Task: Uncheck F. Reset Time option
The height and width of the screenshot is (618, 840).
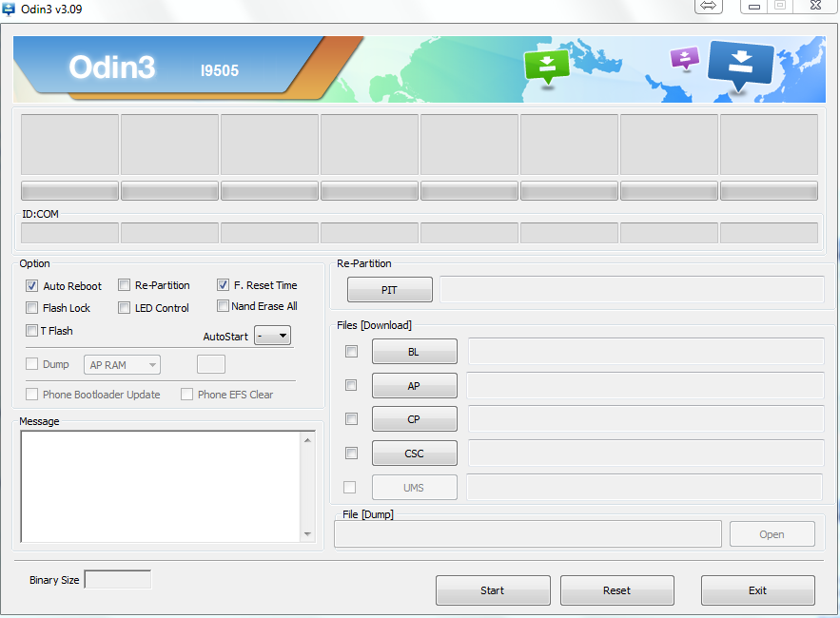Action: (223, 285)
